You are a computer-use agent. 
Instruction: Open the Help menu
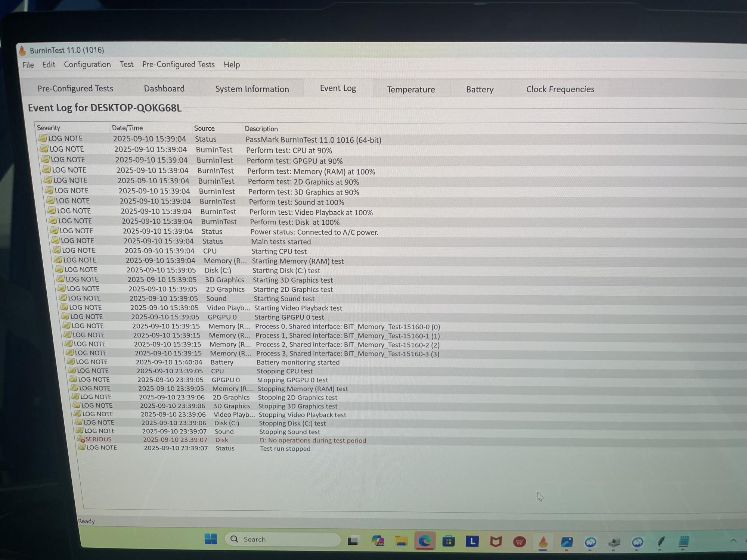pos(232,65)
